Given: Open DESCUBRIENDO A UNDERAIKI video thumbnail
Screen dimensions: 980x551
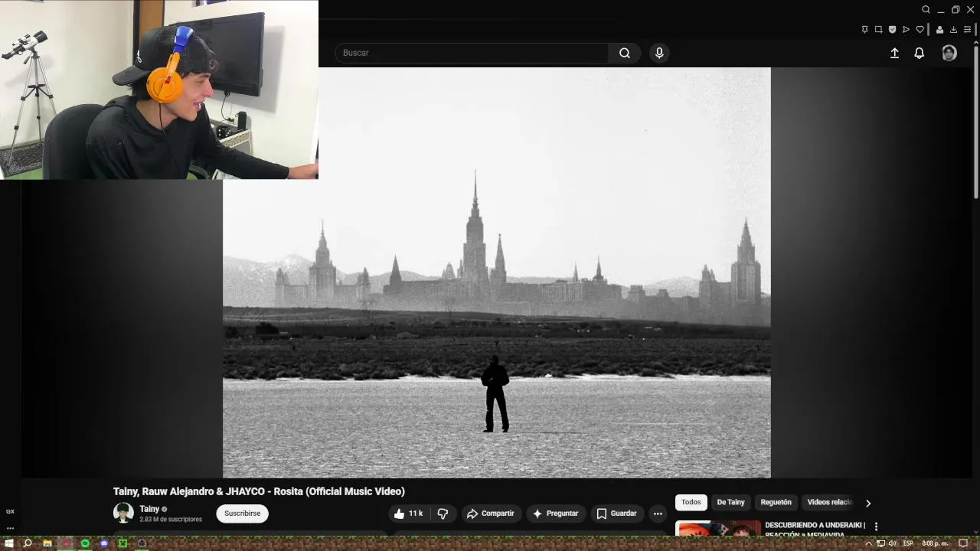Looking at the screenshot, I should (718, 528).
